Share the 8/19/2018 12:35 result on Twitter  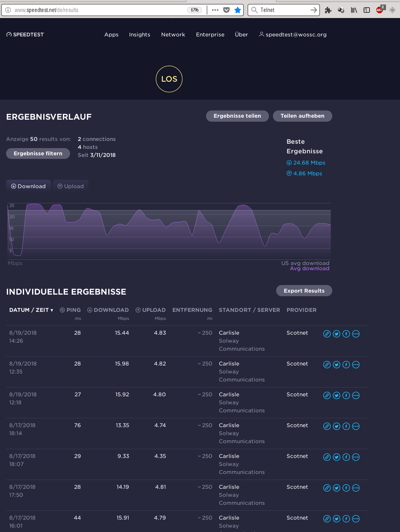pyautogui.click(x=337, y=365)
